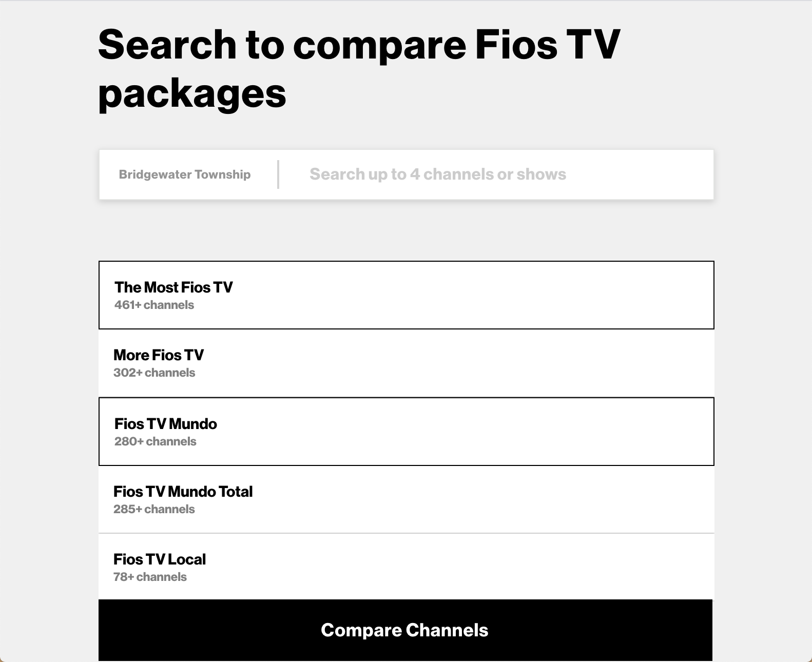Click the Search to compare Fios TV packages heading
The height and width of the screenshot is (662, 812).
tap(359, 67)
